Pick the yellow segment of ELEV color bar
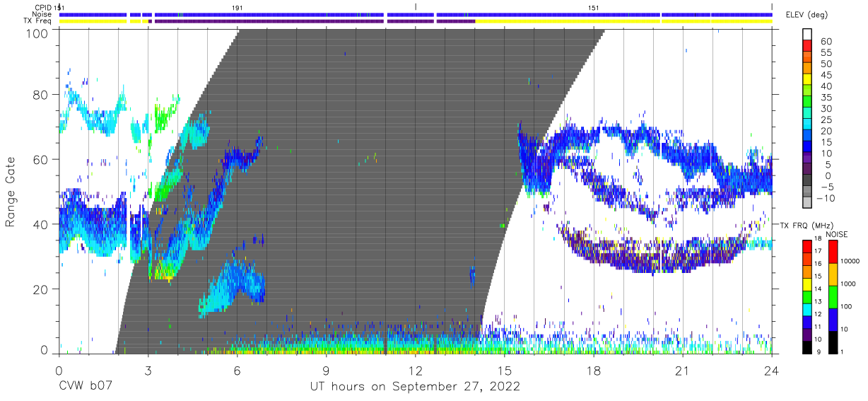The width and height of the screenshot is (868, 401). tap(808, 81)
